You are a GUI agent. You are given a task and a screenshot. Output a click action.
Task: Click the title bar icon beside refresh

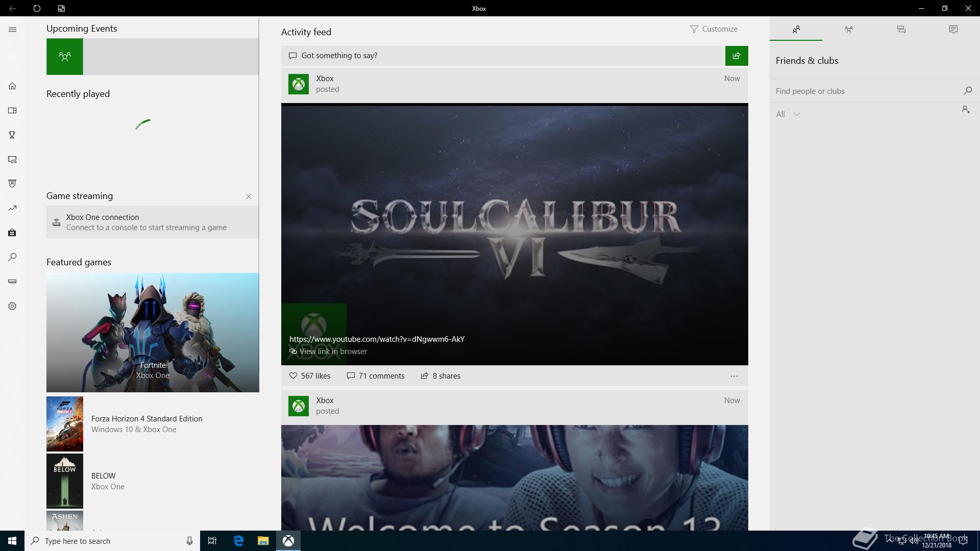coord(61,8)
